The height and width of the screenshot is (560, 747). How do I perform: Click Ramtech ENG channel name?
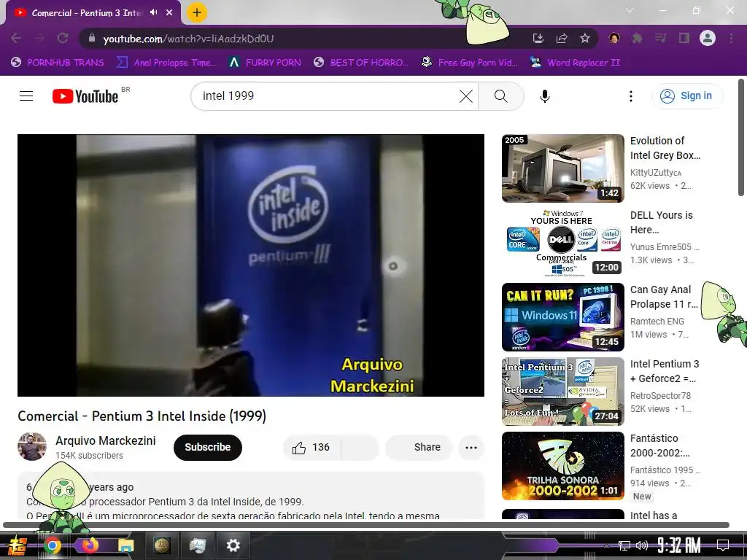click(657, 322)
